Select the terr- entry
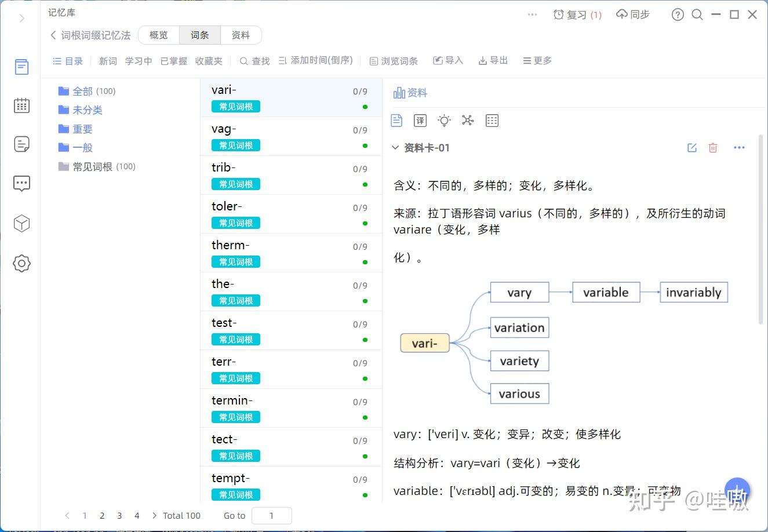Screen dimensions: 768x532 291,369
